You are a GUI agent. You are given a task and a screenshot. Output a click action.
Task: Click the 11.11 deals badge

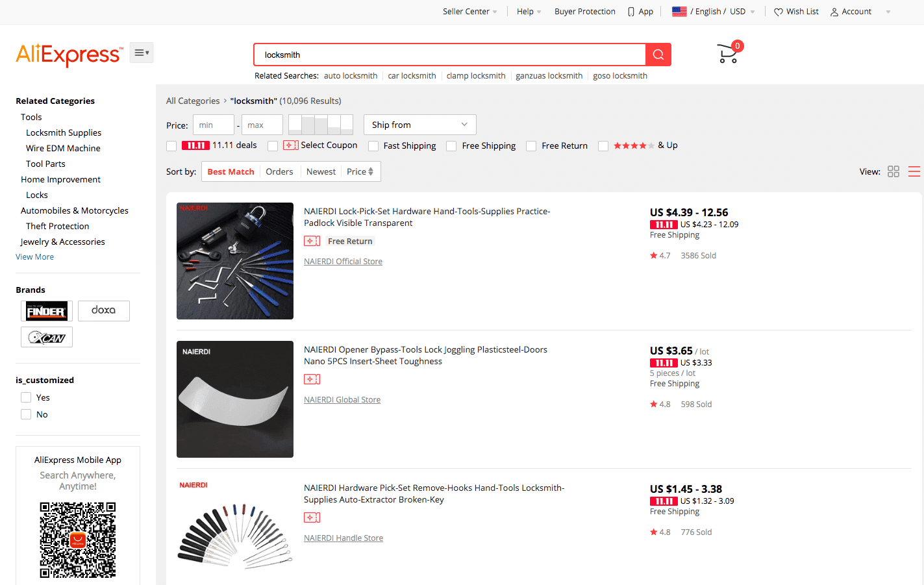tap(195, 145)
